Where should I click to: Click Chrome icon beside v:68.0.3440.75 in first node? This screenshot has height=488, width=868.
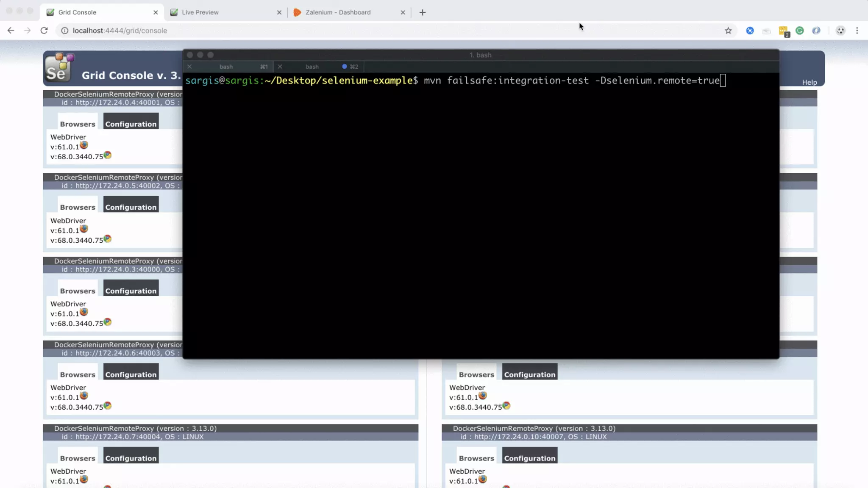(108, 155)
